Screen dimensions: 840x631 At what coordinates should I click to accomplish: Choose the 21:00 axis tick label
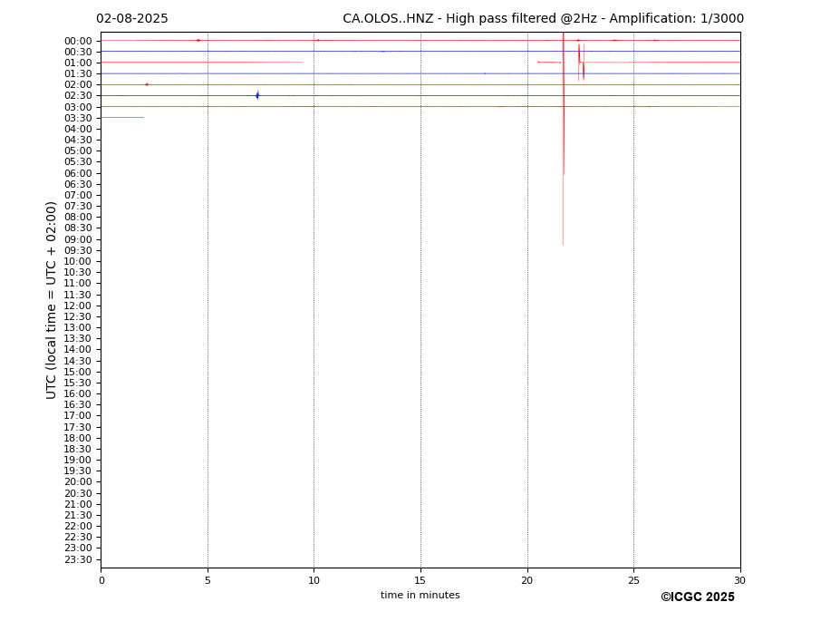point(78,504)
